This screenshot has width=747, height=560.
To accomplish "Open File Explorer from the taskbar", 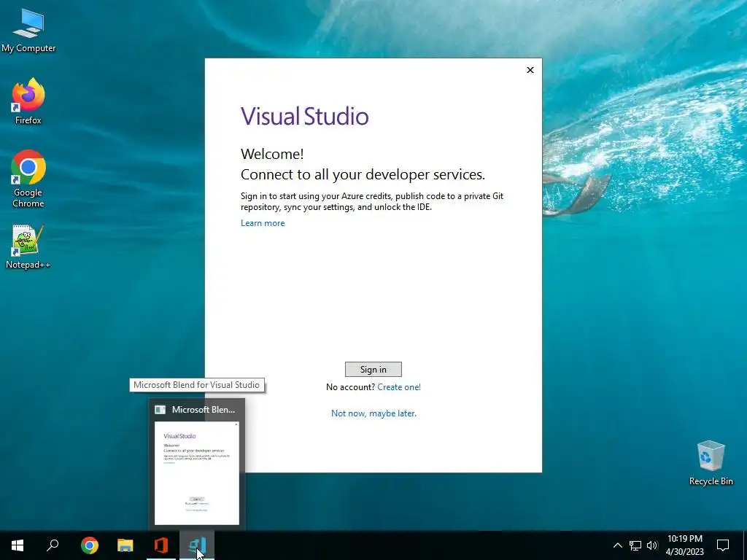I will pos(125,545).
